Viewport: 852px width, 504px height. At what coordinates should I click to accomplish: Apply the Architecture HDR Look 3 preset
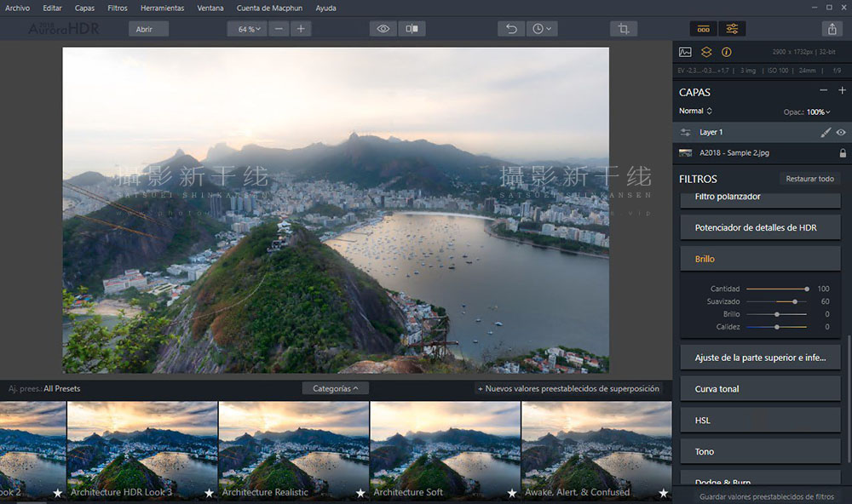click(x=142, y=450)
